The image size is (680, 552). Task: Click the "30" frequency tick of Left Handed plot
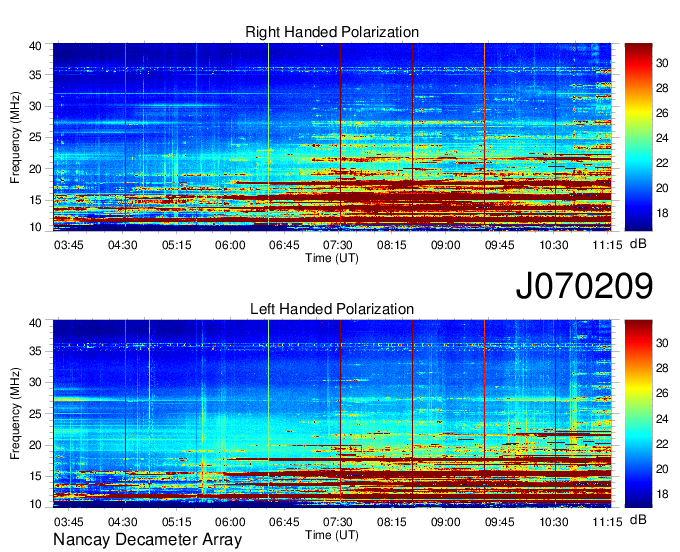(x=35, y=382)
